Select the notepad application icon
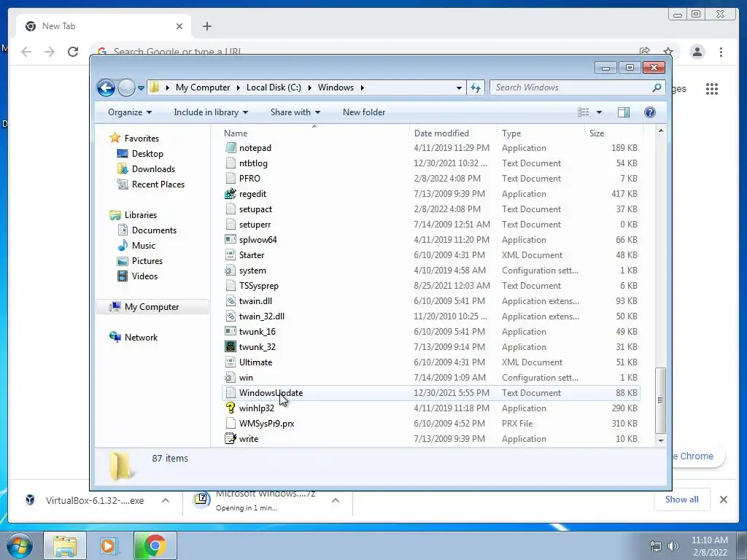747x560 pixels. pos(231,147)
